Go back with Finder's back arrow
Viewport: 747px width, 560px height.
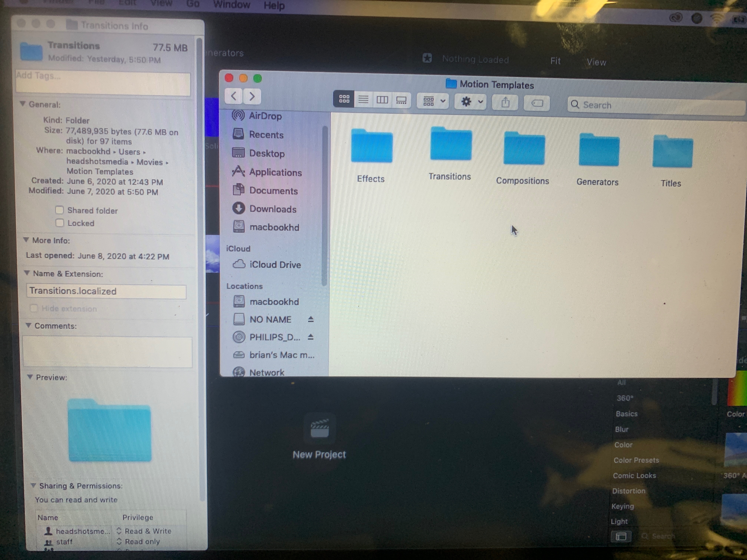coord(234,96)
